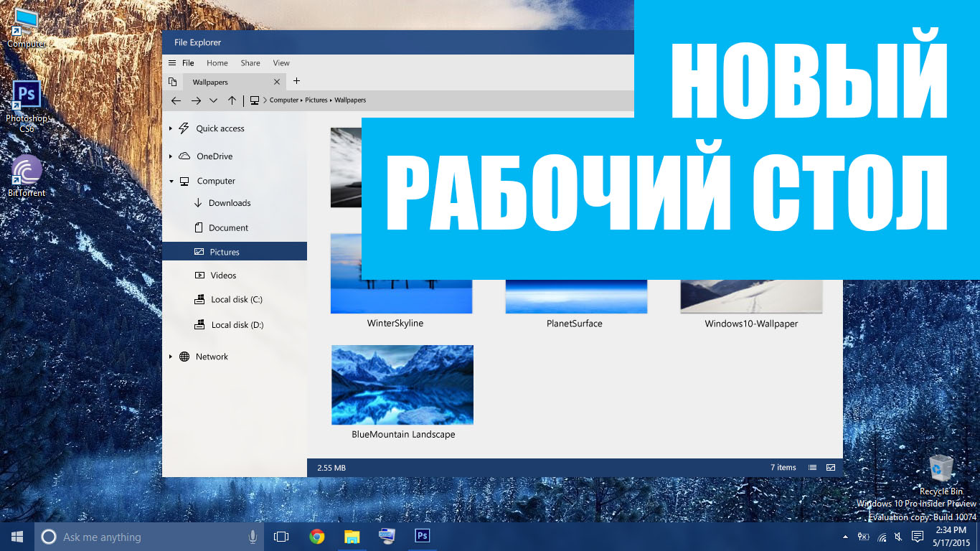Open the computer monitor app on taskbar
The image size is (980, 551).
coord(387,537)
